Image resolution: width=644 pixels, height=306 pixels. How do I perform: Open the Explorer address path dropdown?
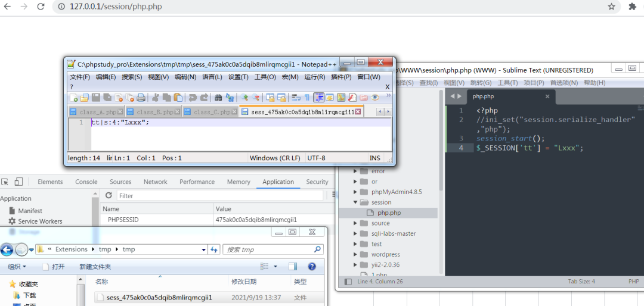[204, 249]
